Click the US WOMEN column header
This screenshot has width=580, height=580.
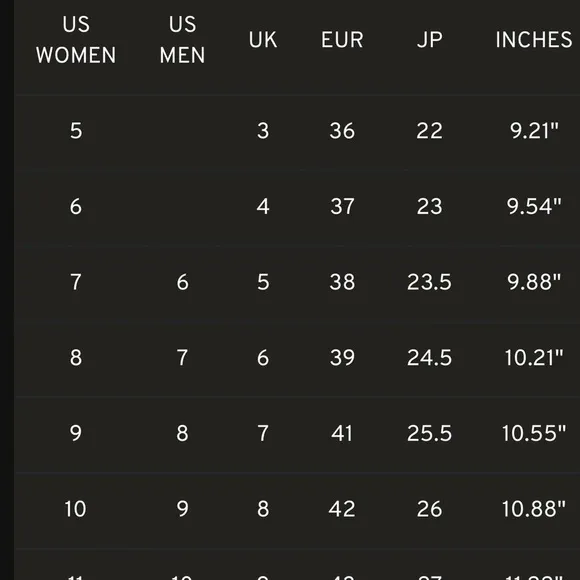76,40
